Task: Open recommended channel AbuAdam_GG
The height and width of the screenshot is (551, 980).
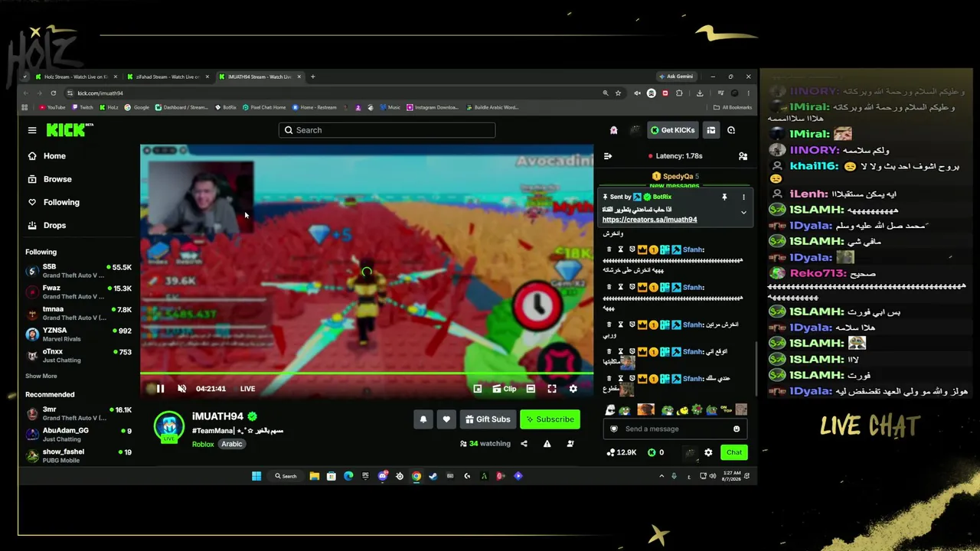Action: tap(79, 434)
